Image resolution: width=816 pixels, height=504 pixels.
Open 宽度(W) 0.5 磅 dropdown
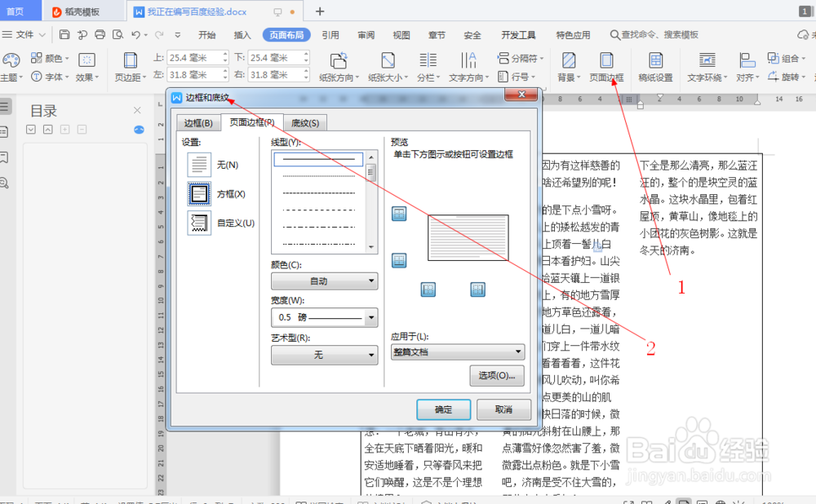point(324,317)
